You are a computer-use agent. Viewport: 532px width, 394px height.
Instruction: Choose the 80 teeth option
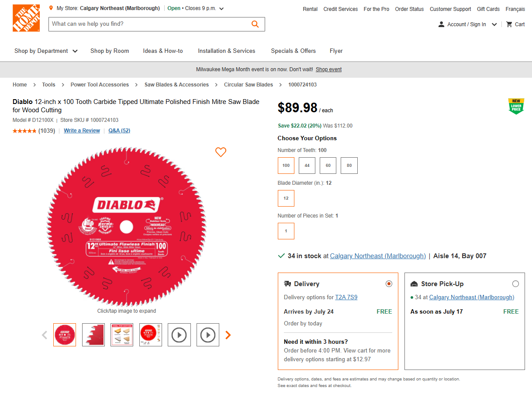349,166
